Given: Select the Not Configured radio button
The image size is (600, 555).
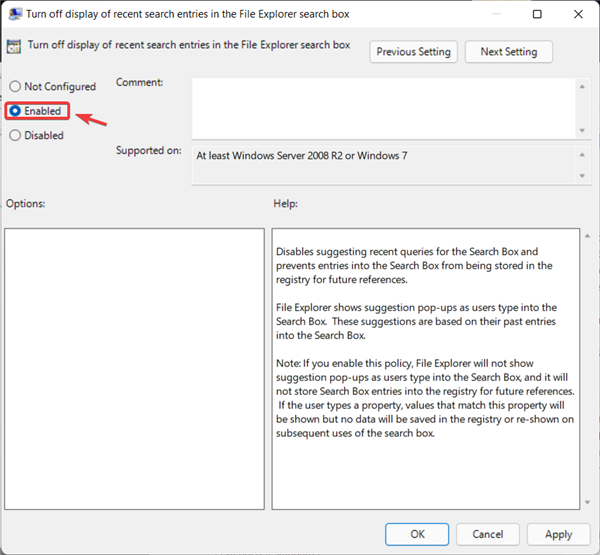Looking at the screenshot, I should tap(15, 87).
